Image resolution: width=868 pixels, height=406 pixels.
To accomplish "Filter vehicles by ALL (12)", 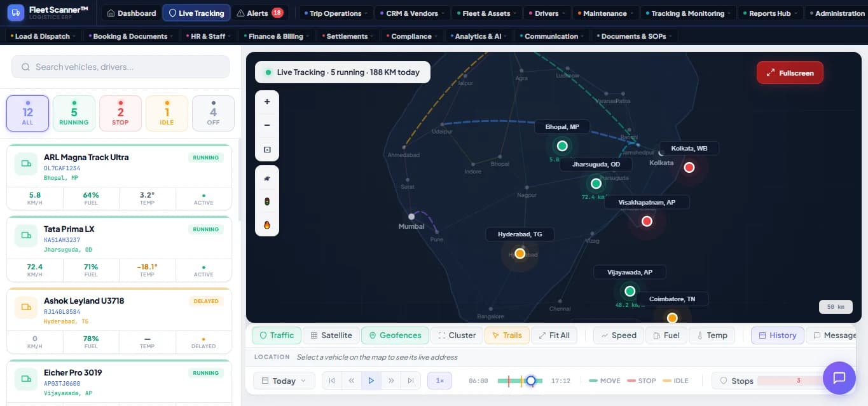I will [27, 114].
